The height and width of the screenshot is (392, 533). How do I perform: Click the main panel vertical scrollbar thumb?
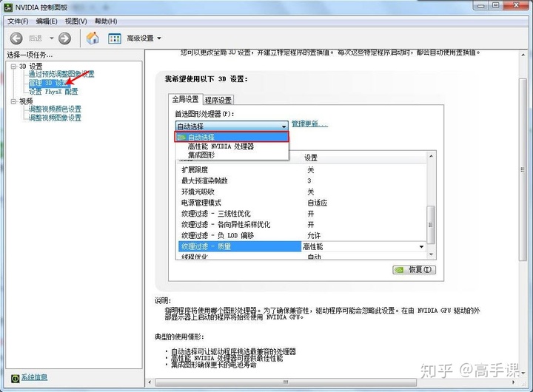pyautogui.click(x=523, y=169)
